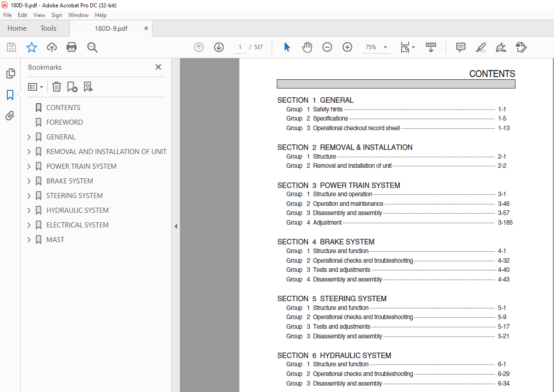Expand the BRAKE SYSTEM bookmark

pyautogui.click(x=29, y=181)
